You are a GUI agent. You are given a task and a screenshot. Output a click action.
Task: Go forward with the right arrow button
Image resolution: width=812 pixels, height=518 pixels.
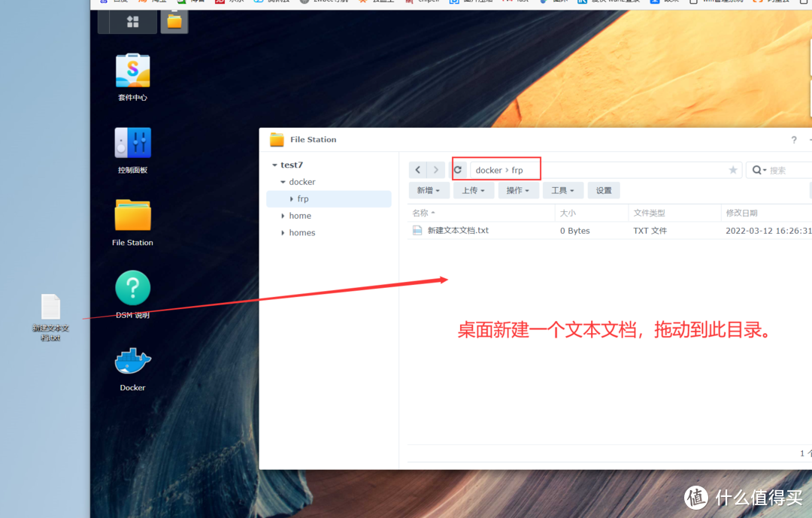click(x=436, y=170)
